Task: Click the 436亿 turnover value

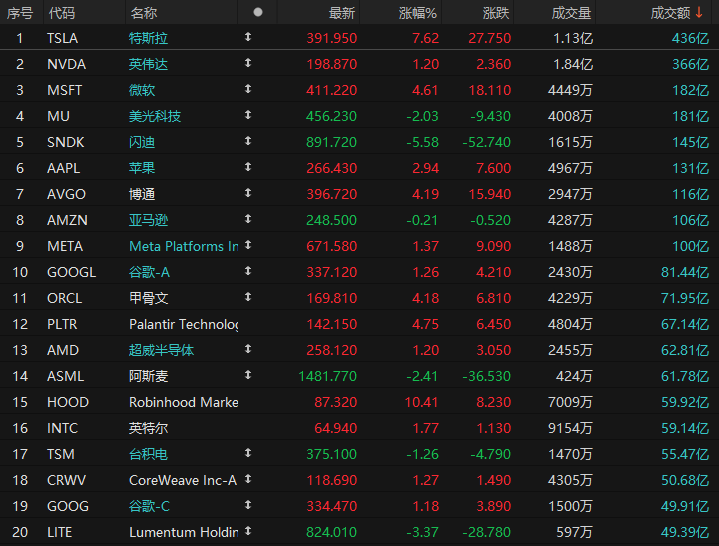Action: (690, 38)
